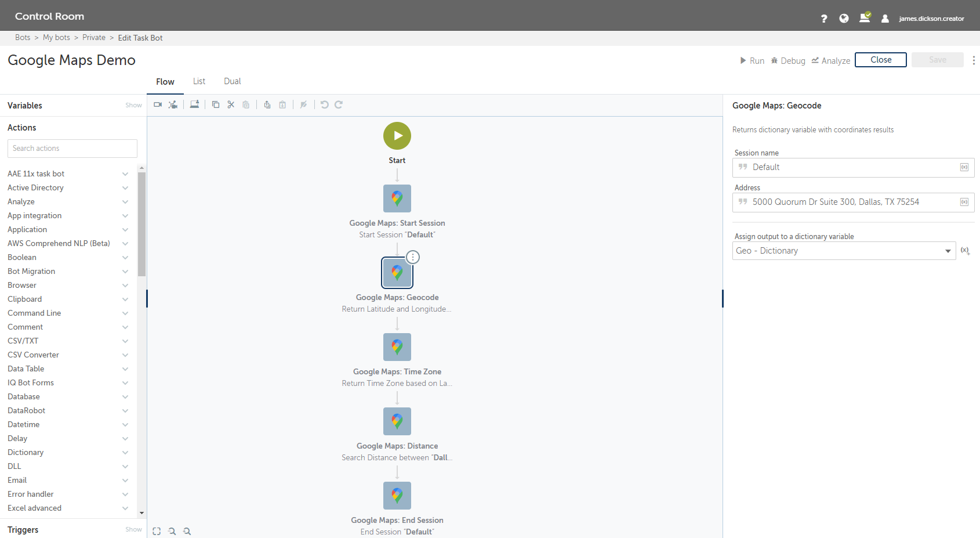
Task: Go to Bots breadcrumb link
Action: pos(23,37)
